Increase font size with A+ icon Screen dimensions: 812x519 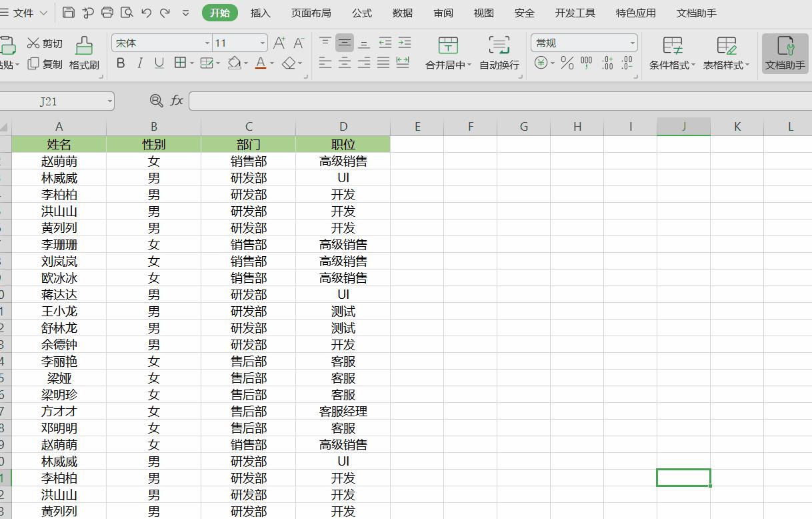coord(279,43)
